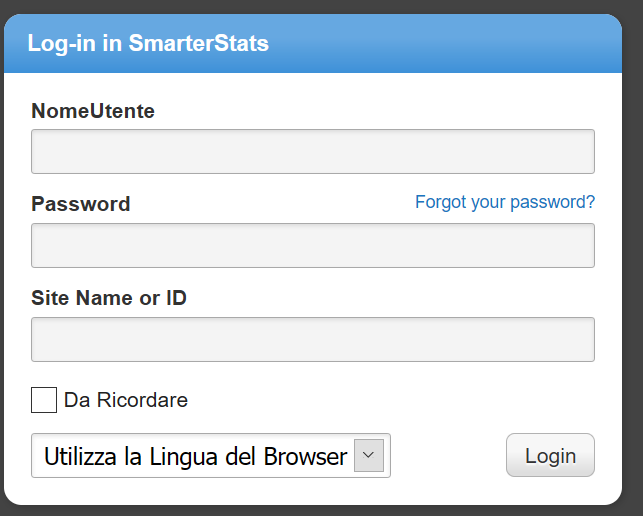Click the Password label

(x=81, y=204)
